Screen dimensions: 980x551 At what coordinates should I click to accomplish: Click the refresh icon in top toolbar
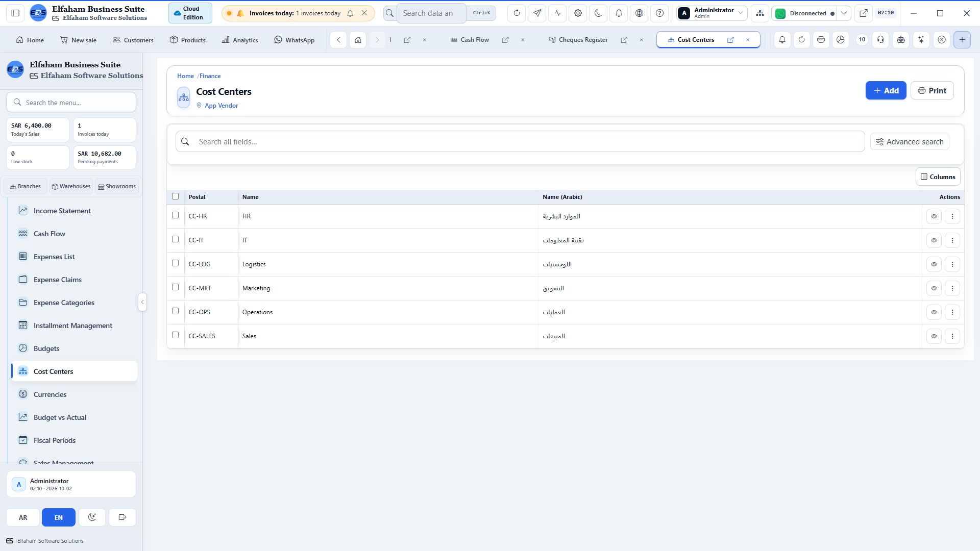coord(517,13)
